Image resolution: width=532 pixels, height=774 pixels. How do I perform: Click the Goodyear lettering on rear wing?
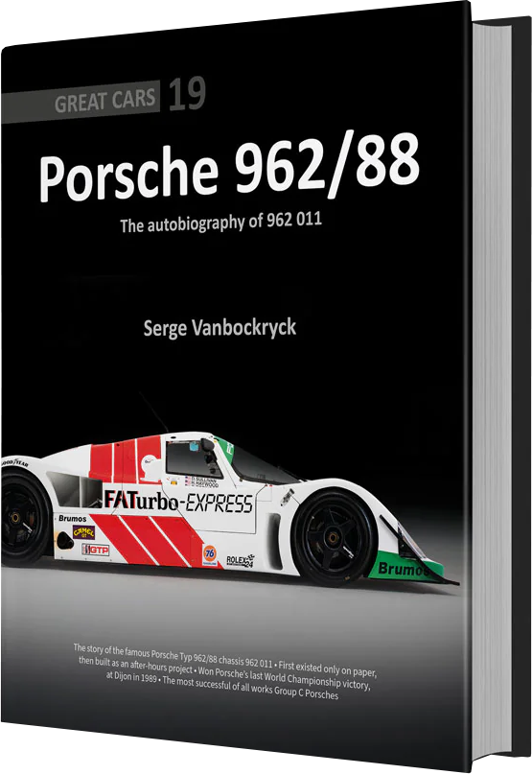(x=14, y=462)
